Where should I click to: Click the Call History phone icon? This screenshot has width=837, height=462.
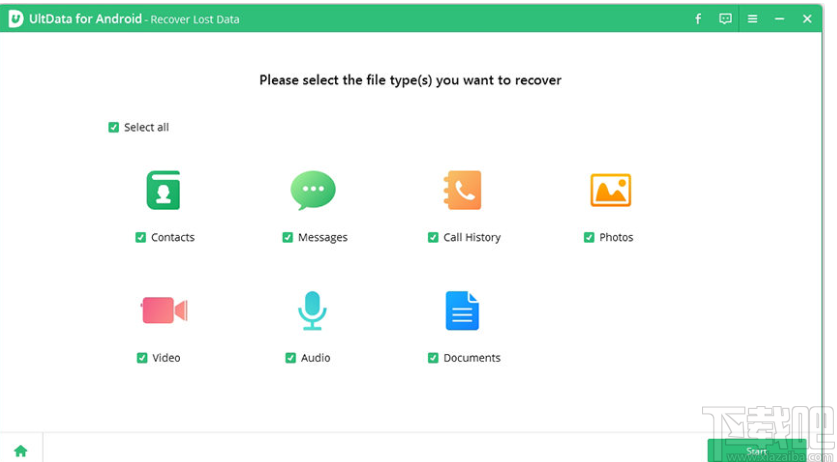(x=462, y=190)
